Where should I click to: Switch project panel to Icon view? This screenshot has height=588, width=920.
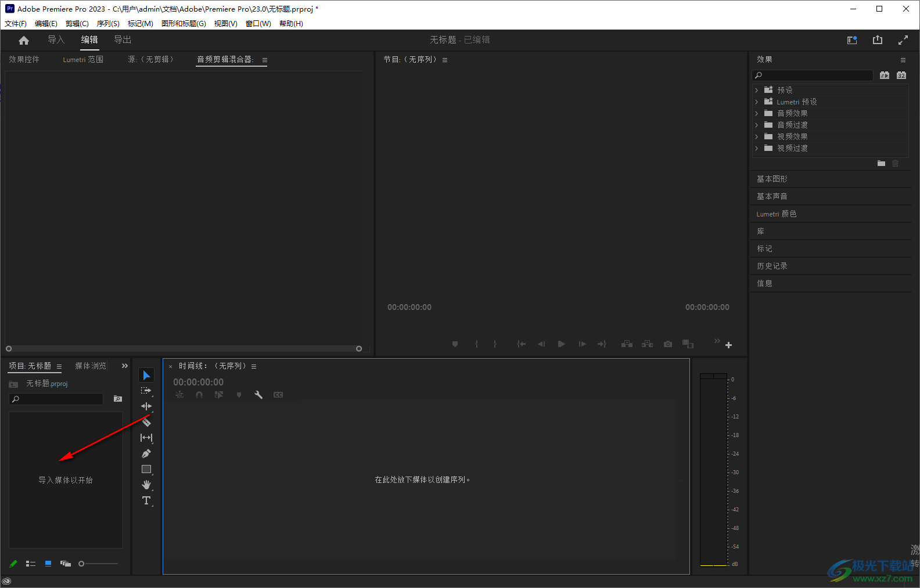click(x=48, y=564)
